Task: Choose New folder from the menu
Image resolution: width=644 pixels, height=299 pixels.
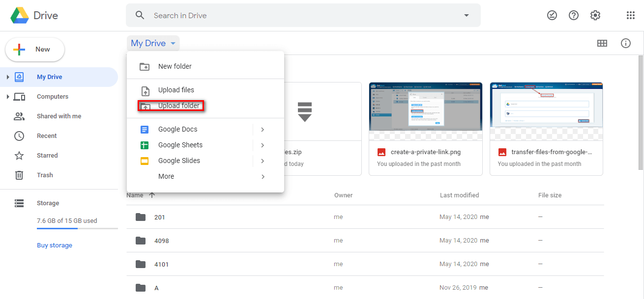Action: (205, 66)
